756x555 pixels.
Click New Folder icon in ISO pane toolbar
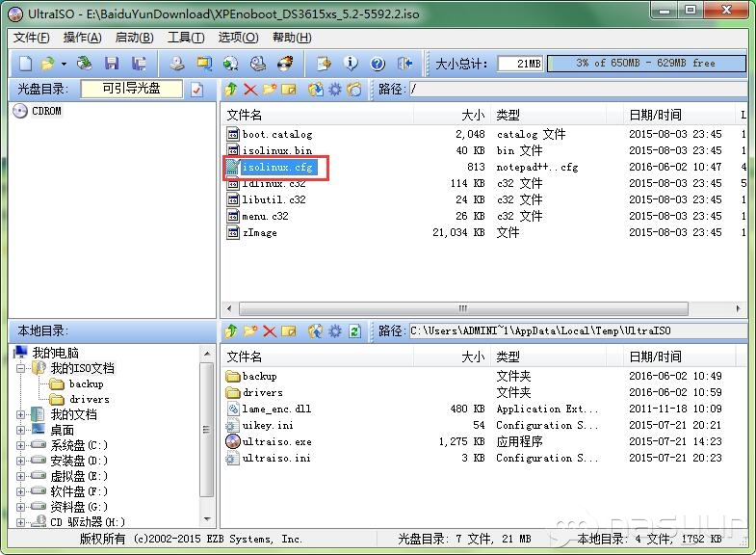[x=270, y=90]
